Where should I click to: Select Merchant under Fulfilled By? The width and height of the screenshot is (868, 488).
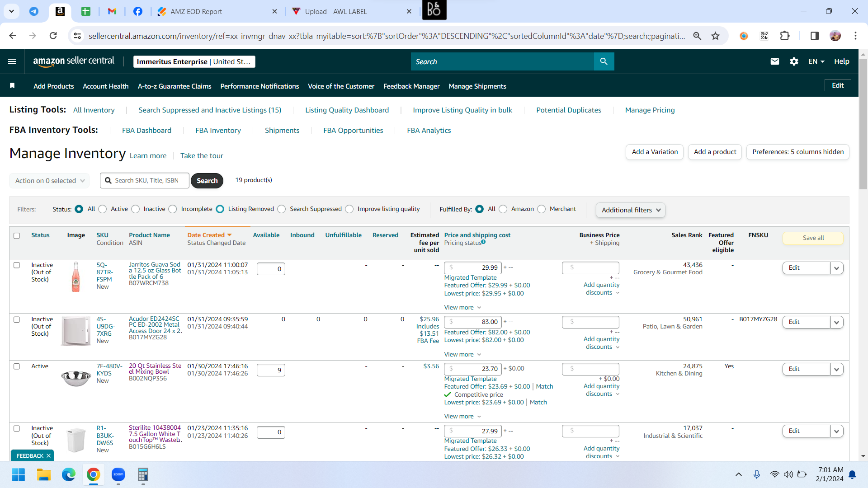pyautogui.click(x=542, y=209)
